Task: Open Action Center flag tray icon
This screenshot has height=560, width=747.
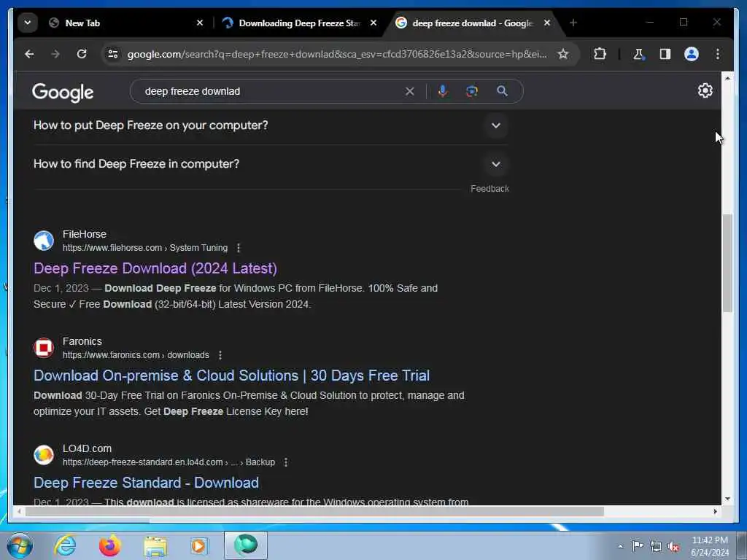Action: [x=638, y=546]
